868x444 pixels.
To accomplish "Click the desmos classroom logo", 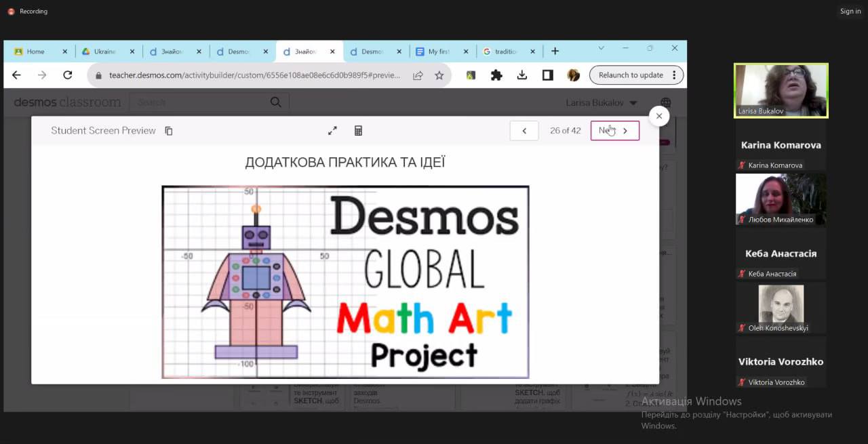I will pos(67,102).
